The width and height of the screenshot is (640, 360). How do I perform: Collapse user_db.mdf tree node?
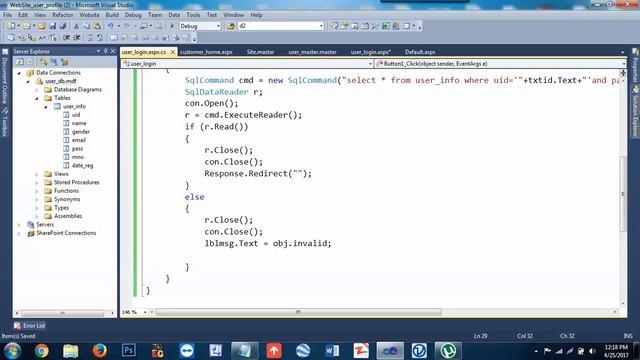(28, 81)
